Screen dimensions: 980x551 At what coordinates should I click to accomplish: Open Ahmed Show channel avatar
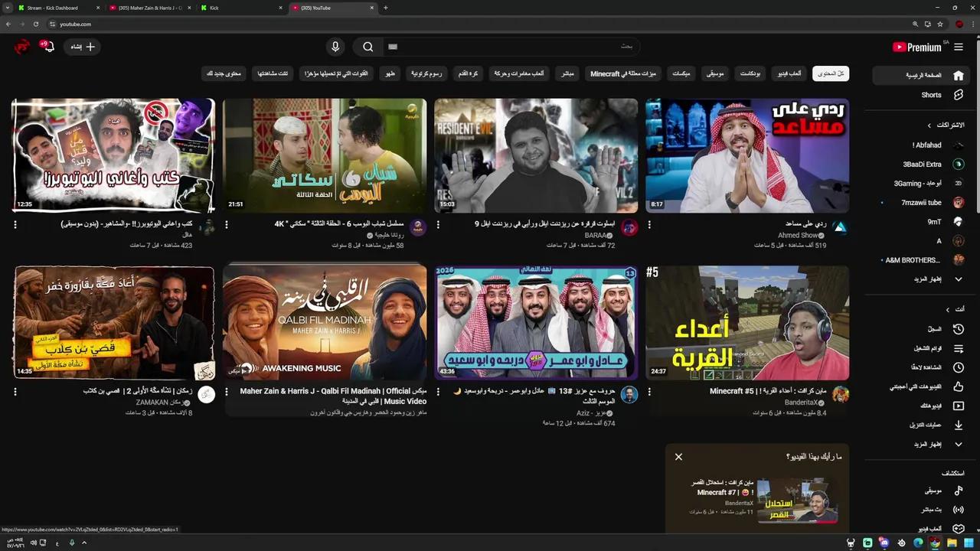click(840, 228)
